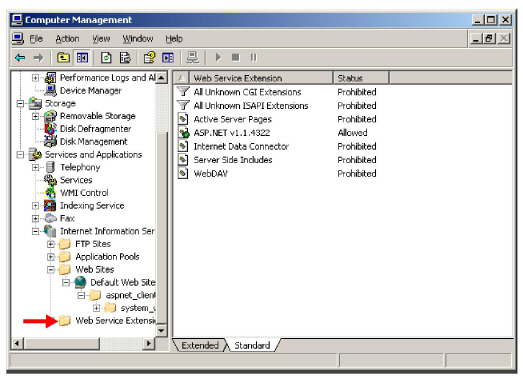Sort by Web Service Extension column header
The height and width of the screenshot is (389, 523).
261,78
